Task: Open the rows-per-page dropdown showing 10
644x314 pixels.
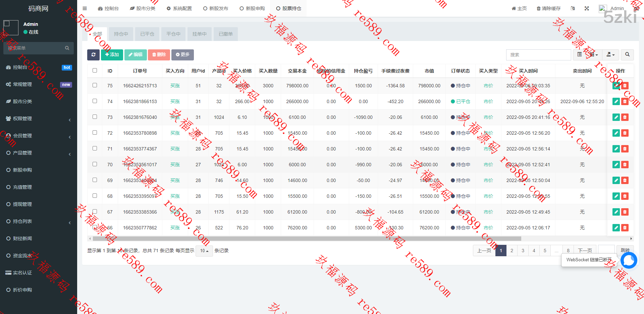Action: coord(204,251)
